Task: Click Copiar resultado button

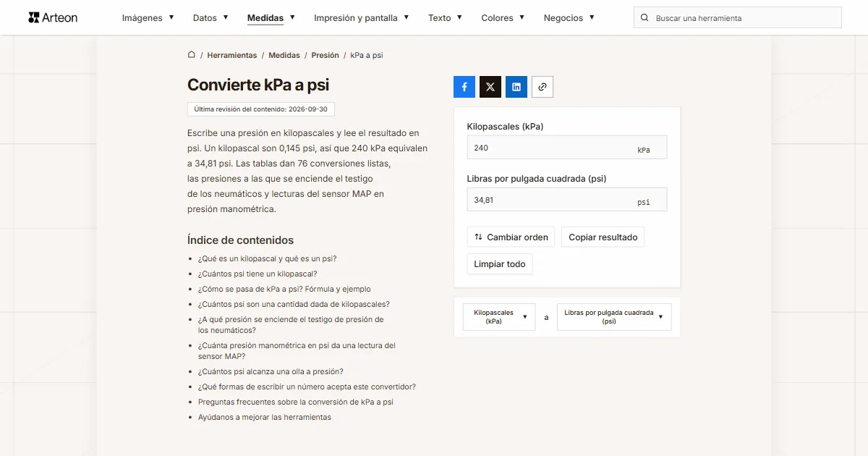Action: coord(603,237)
